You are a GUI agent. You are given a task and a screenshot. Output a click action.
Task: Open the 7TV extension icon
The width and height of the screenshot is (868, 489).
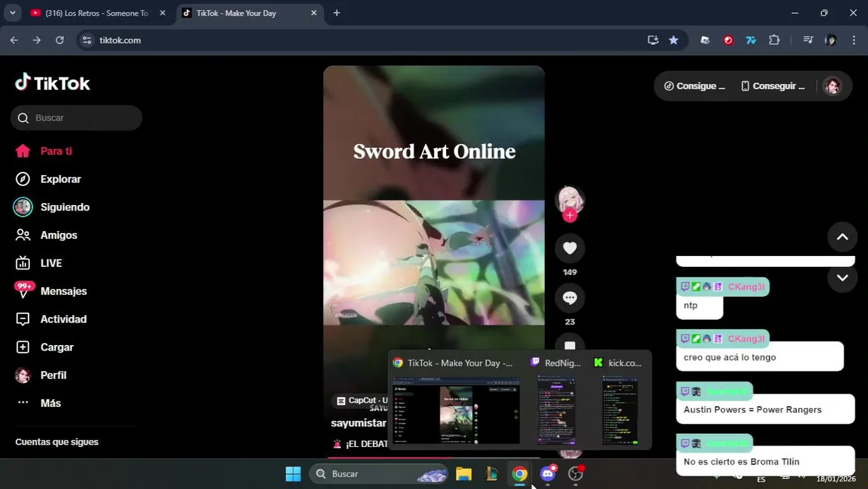pos(751,40)
